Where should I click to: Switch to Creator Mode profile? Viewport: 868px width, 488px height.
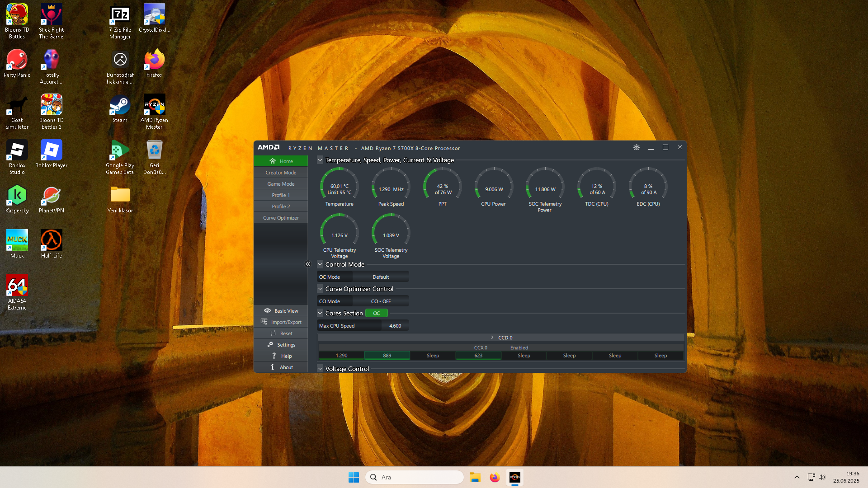click(x=281, y=173)
